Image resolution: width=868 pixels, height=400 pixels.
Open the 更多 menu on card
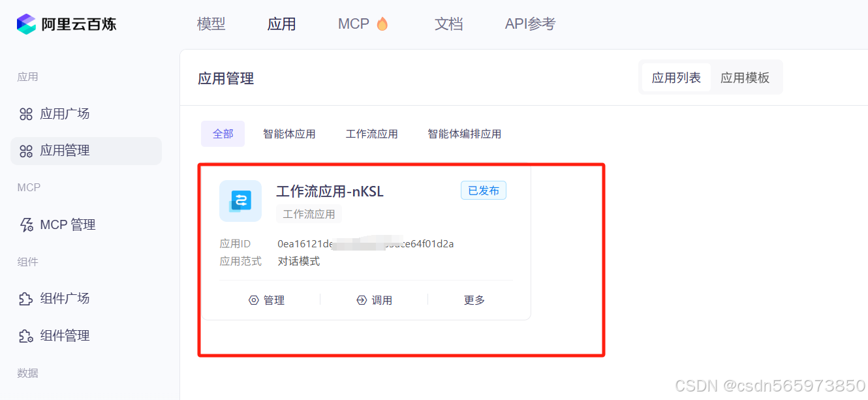coord(474,300)
